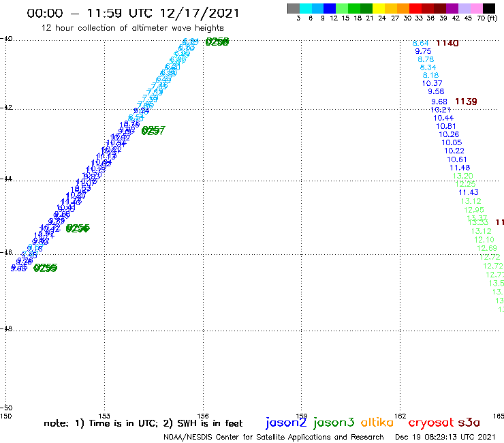Click the latitude axis label '-50'

tap(6, 408)
